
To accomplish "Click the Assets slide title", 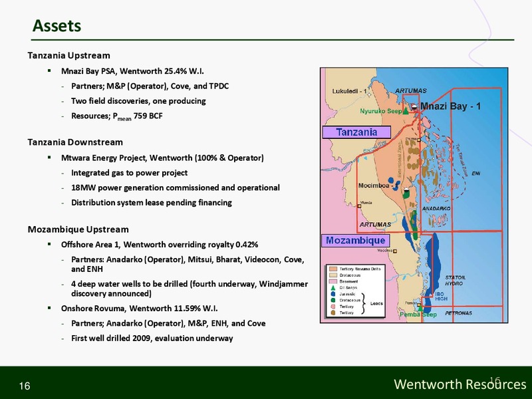I will click(x=57, y=26).
